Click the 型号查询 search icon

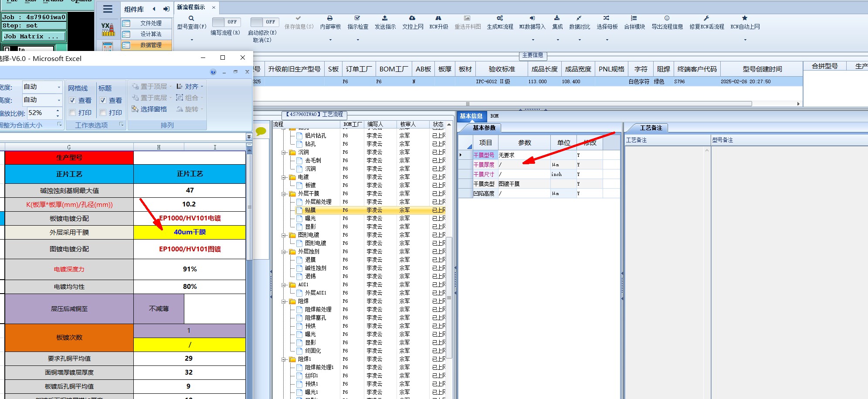191,18
